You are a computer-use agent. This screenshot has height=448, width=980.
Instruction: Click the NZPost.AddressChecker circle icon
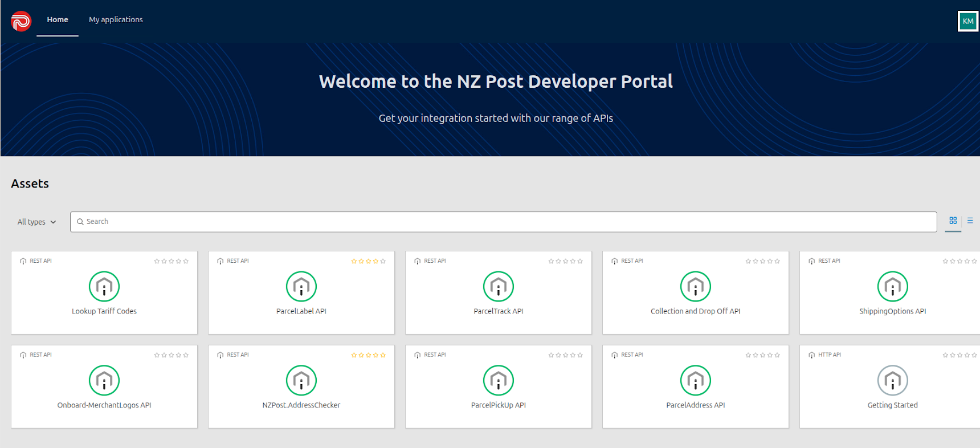(x=301, y=380)
